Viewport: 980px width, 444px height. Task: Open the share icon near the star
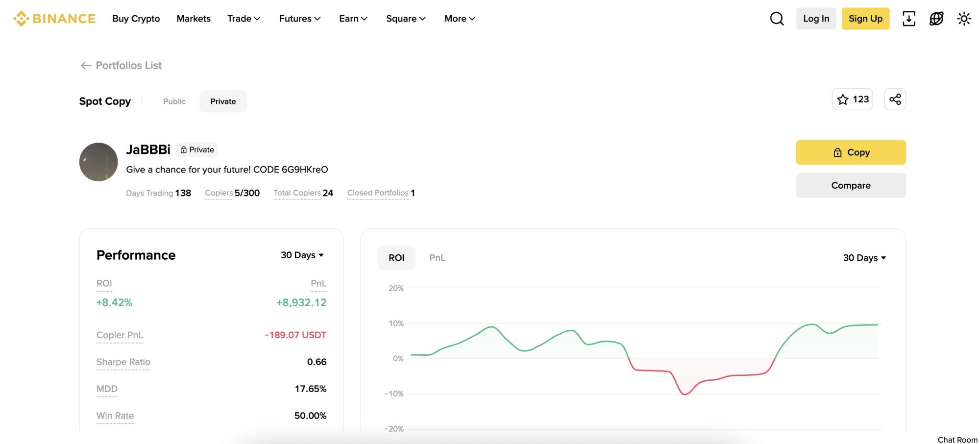pos(895,99)
